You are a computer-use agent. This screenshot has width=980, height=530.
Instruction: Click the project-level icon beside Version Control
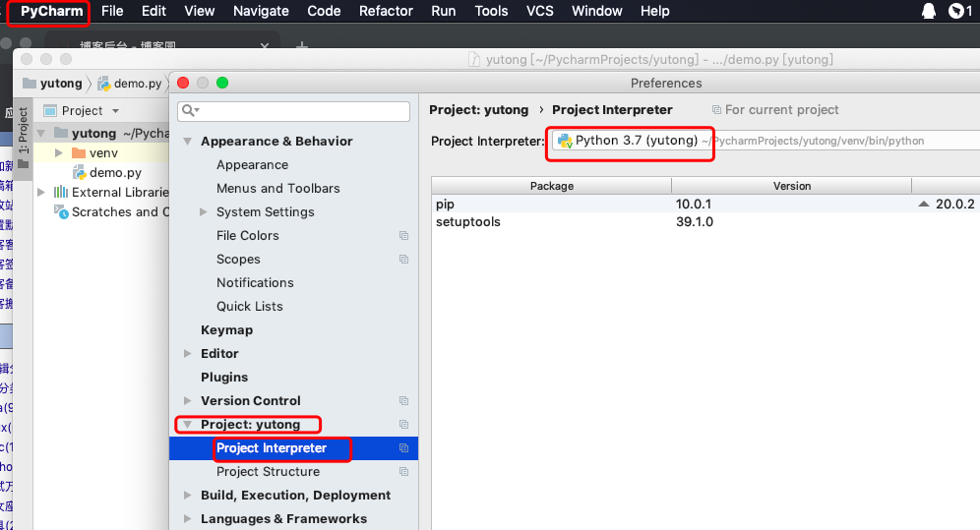(403, 401)
